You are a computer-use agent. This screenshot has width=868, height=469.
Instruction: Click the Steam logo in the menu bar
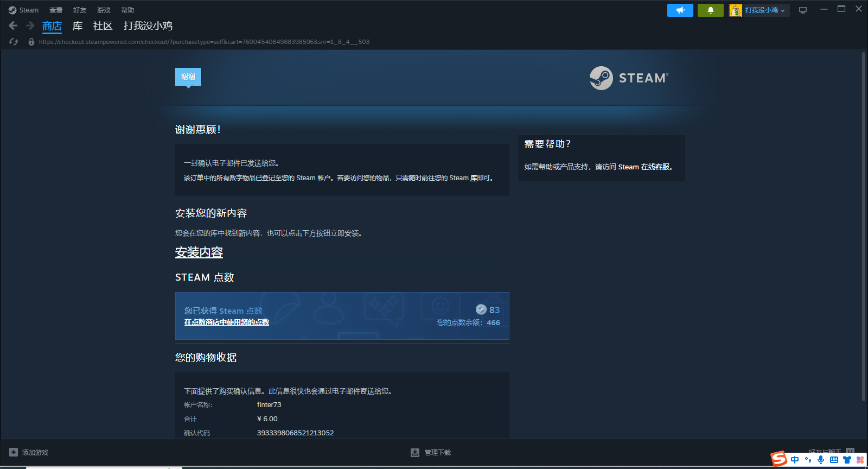[12, 10]
